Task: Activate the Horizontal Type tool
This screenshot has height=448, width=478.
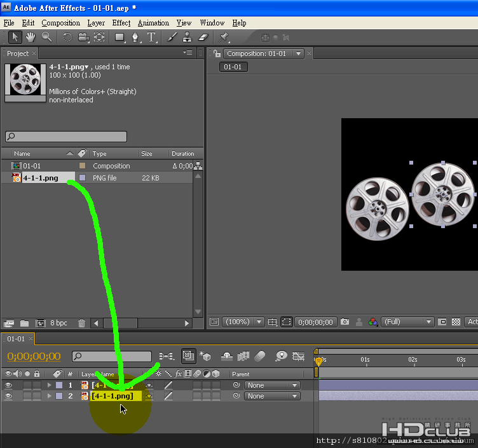Action: (152, 37)
